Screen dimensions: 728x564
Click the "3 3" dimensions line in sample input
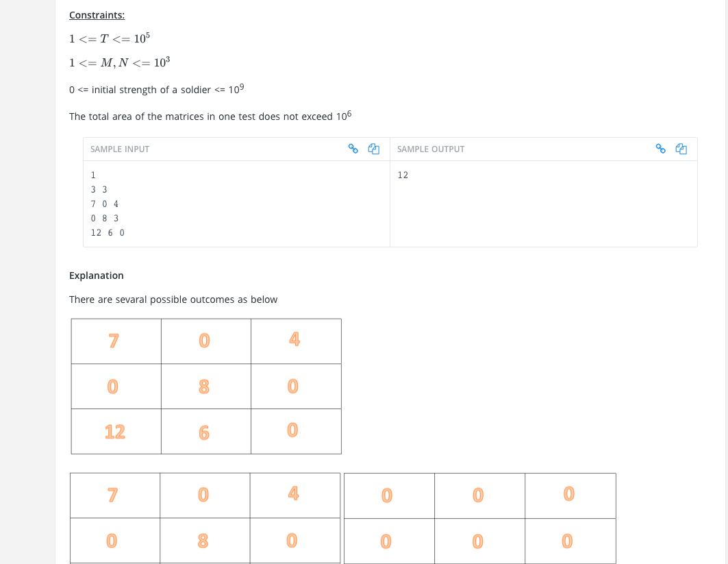tap(99, 190)
